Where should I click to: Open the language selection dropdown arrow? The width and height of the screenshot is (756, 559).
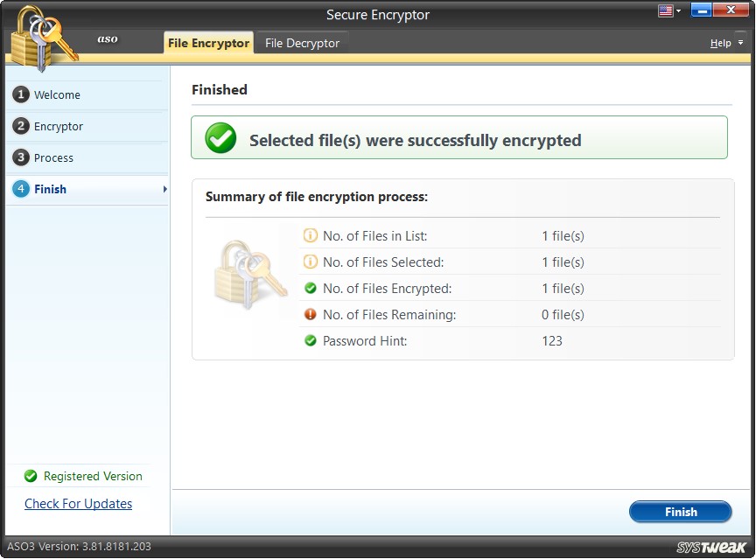pyautogui.click(x=677, y=10)
